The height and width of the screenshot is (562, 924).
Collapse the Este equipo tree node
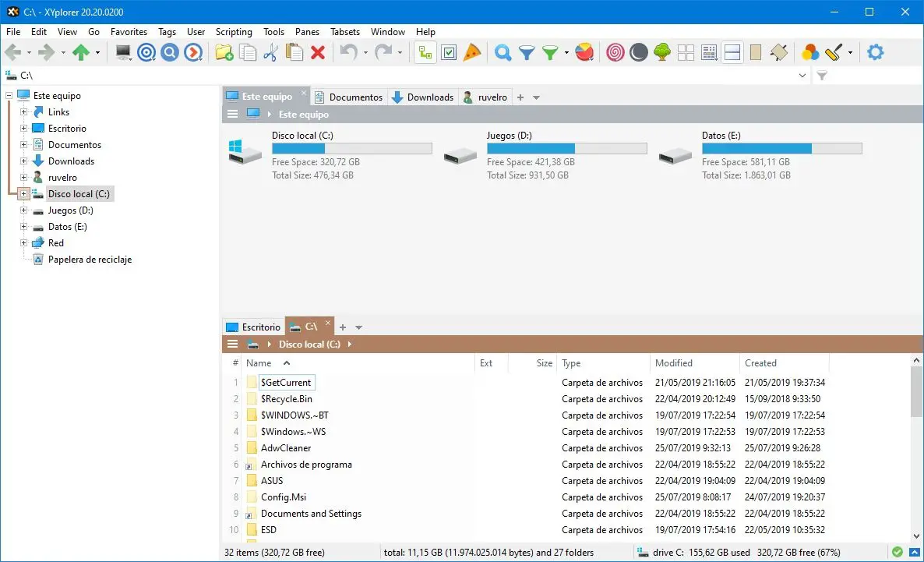9,95
